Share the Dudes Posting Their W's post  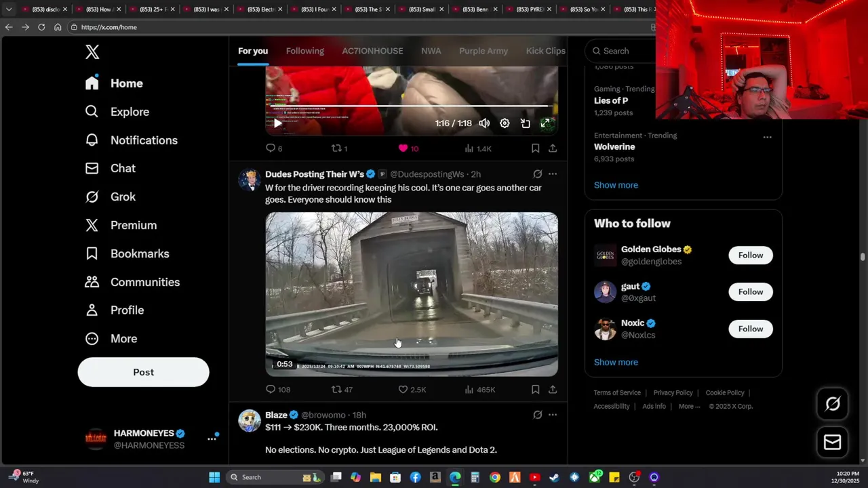tap(553, 390)
